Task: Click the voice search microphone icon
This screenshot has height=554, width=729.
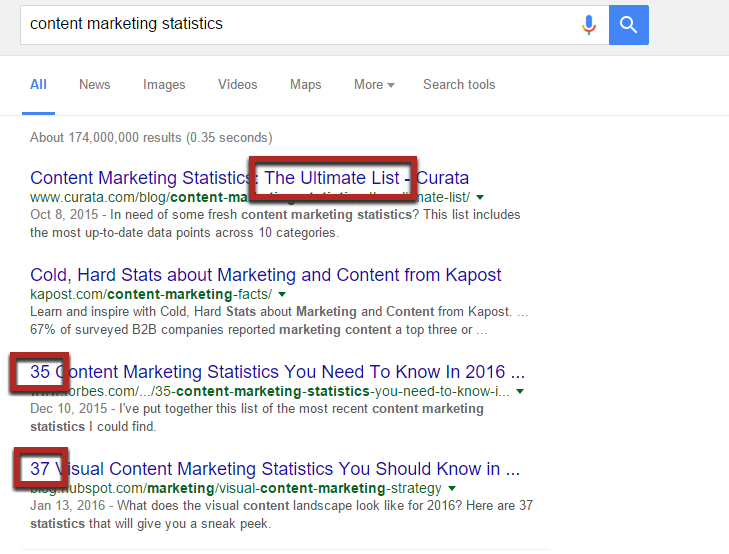Action: point(589,25)
